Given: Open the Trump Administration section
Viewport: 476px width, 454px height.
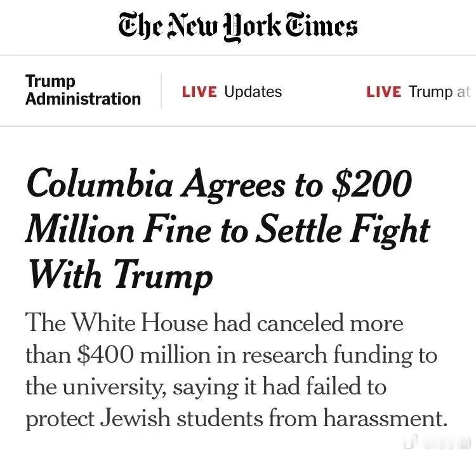Looking at the screenshot, I should point(83,90).
